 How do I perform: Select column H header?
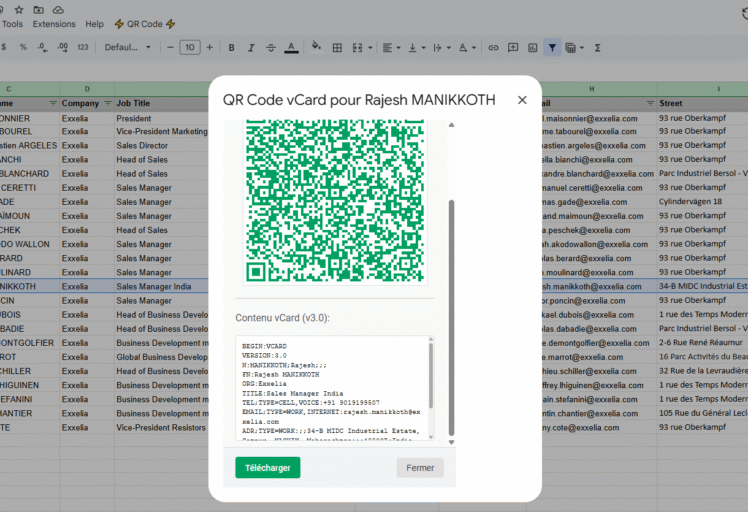tap(592, 89)
